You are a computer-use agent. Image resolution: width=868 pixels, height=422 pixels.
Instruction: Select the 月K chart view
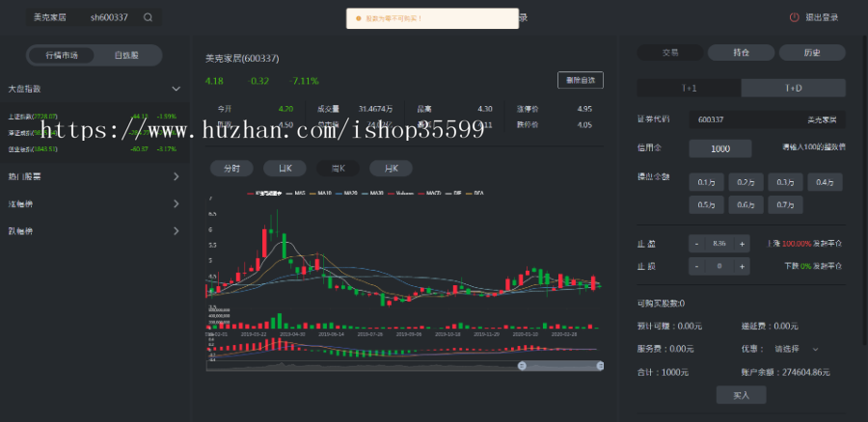391,169
